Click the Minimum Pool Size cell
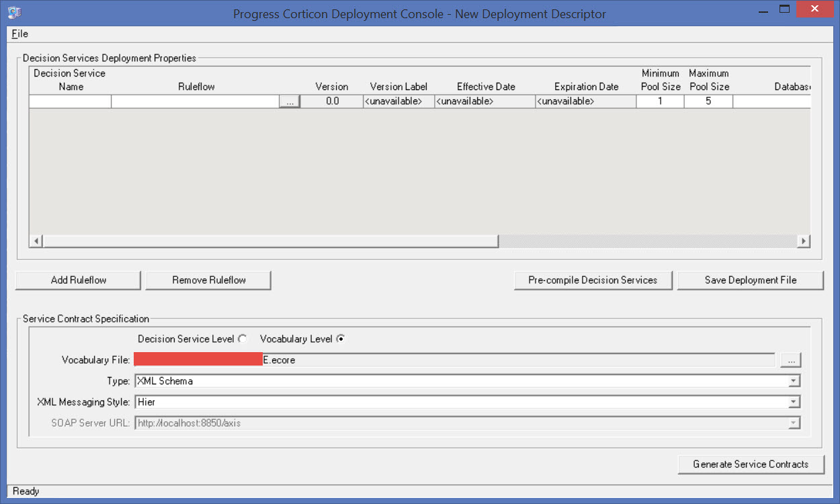The width and height of the screenshot is (840, 504). coord(661,101)
